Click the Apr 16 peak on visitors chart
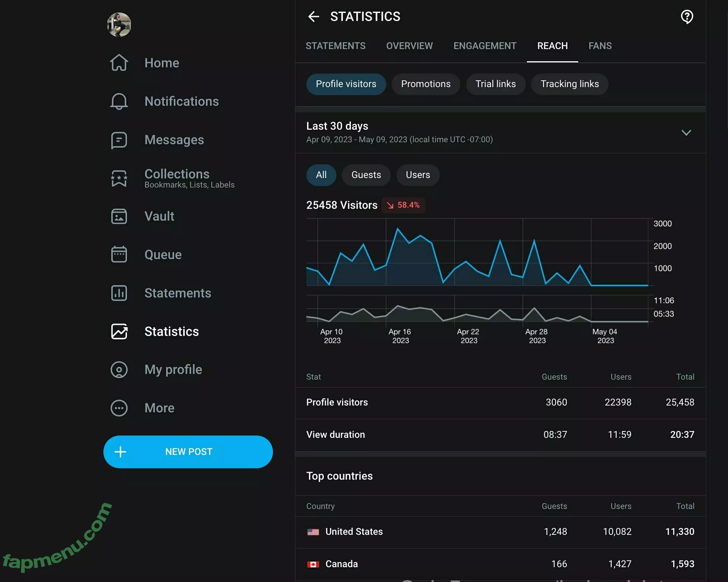 coord(398,229)
